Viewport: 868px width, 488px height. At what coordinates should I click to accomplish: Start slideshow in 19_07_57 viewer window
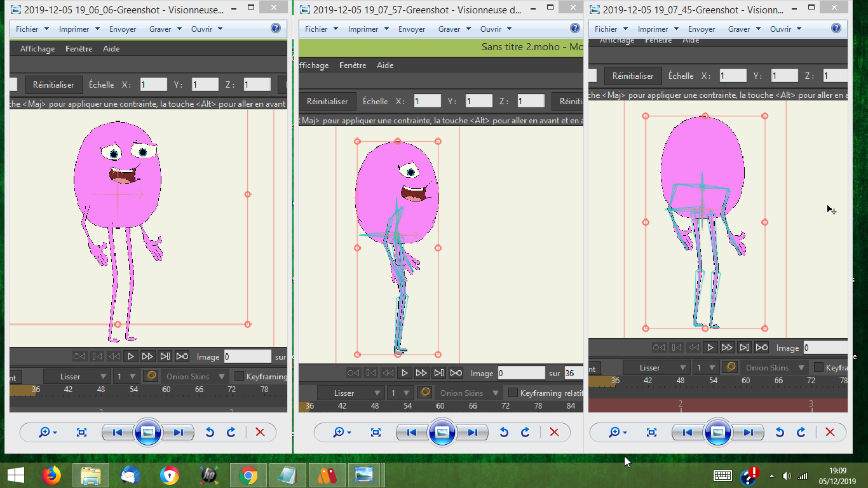pyautogui.click(x=442, y=433)
